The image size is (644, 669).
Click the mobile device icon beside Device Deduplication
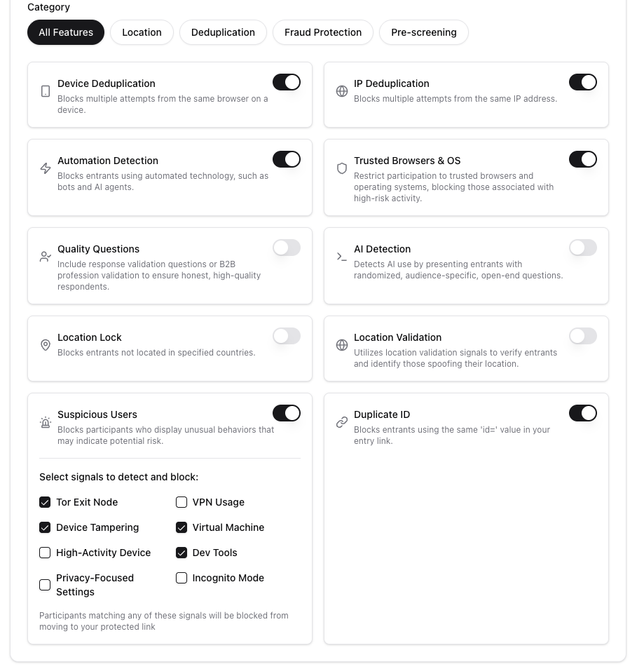pos(46,90)
